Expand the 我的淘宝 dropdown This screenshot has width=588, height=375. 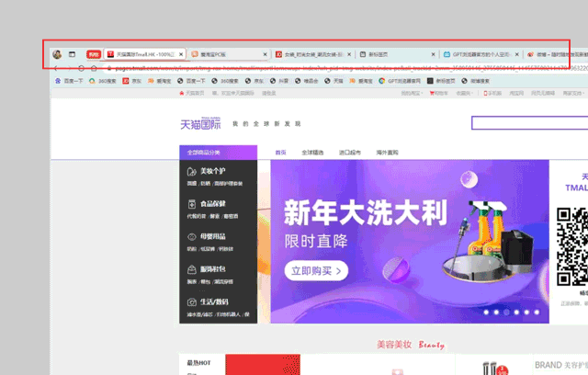(412, 93)
